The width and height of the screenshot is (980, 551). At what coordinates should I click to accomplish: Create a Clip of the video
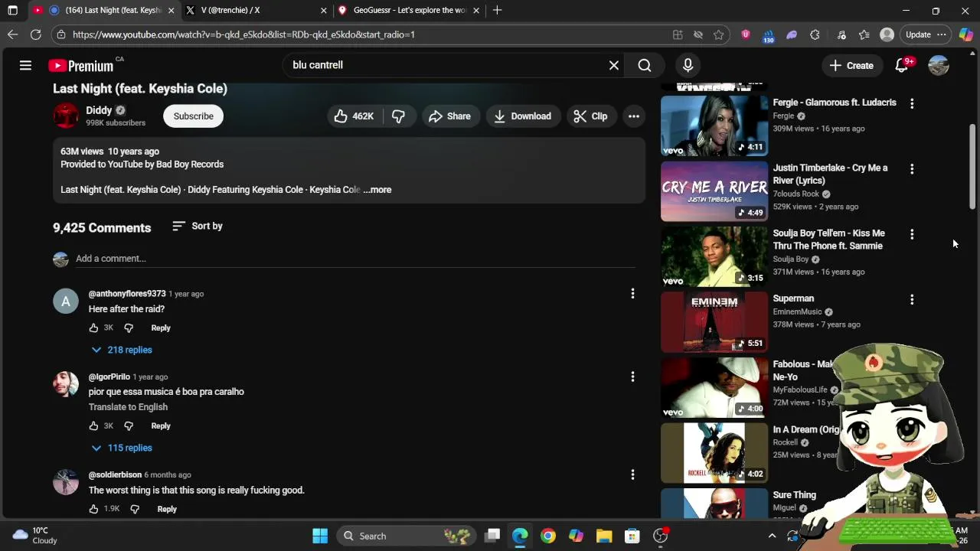coord(590,116)
